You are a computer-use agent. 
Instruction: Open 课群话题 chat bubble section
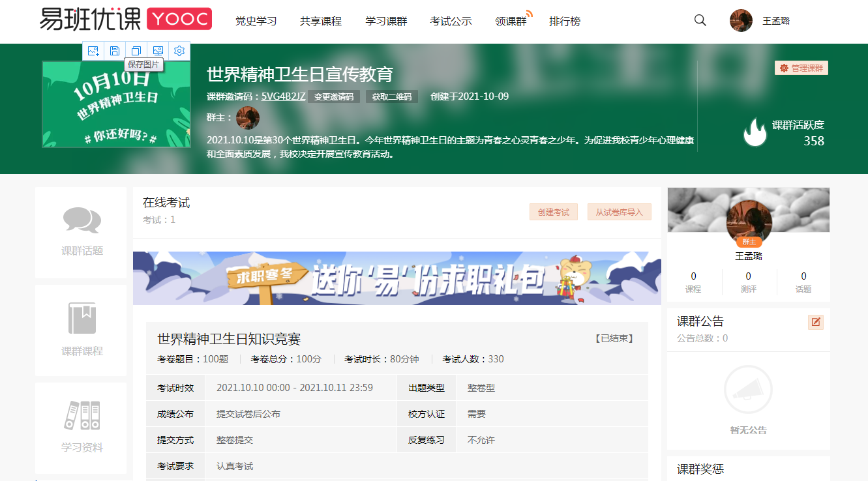pos(82,233)
